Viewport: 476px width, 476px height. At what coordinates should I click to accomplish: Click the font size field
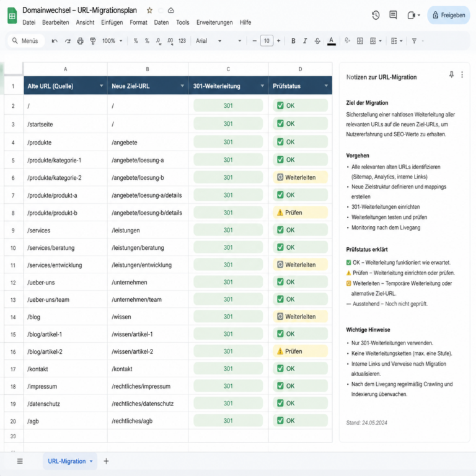267,41
